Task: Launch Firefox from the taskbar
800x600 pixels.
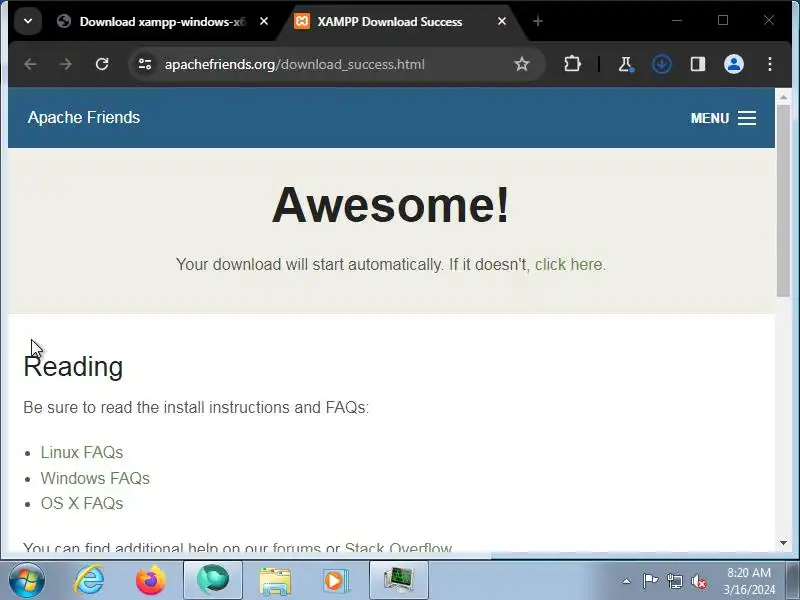Action: (x=151, y=580)
